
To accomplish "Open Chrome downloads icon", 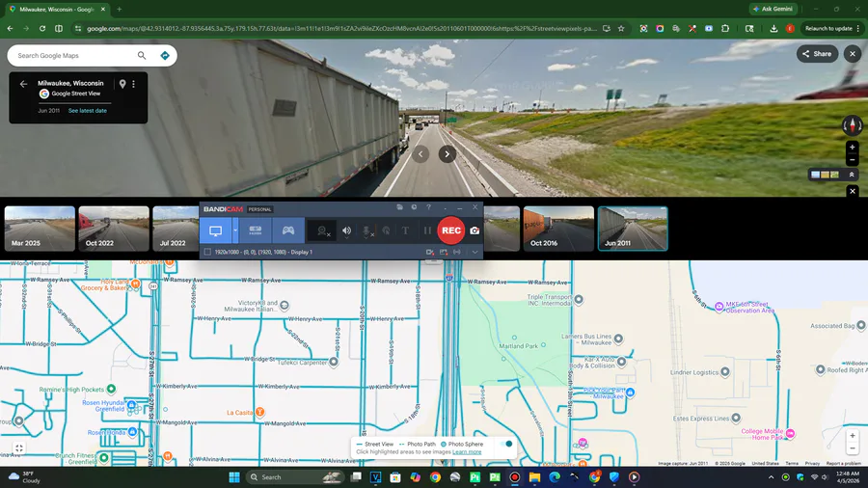I will (773, 28).
